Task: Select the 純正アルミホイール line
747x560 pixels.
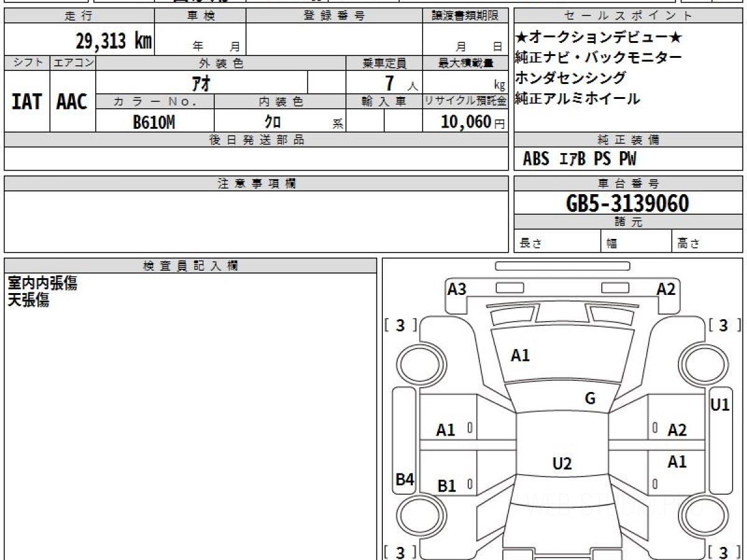Action: pos(577,98)
